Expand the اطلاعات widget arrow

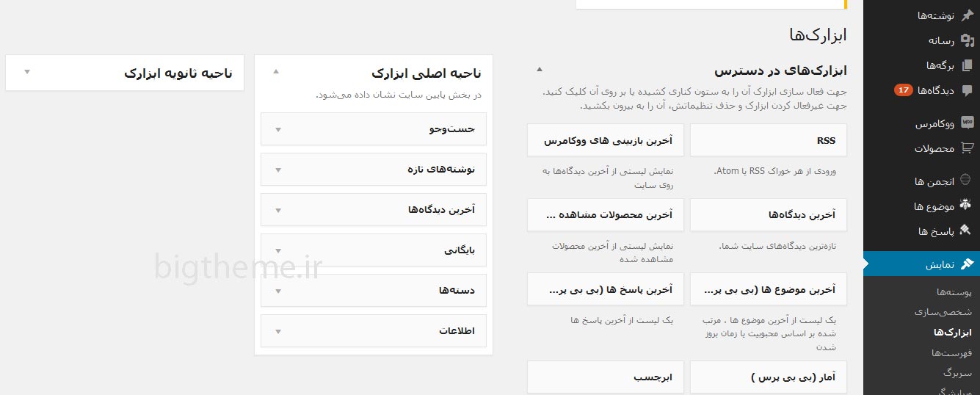tap(277, 331)
